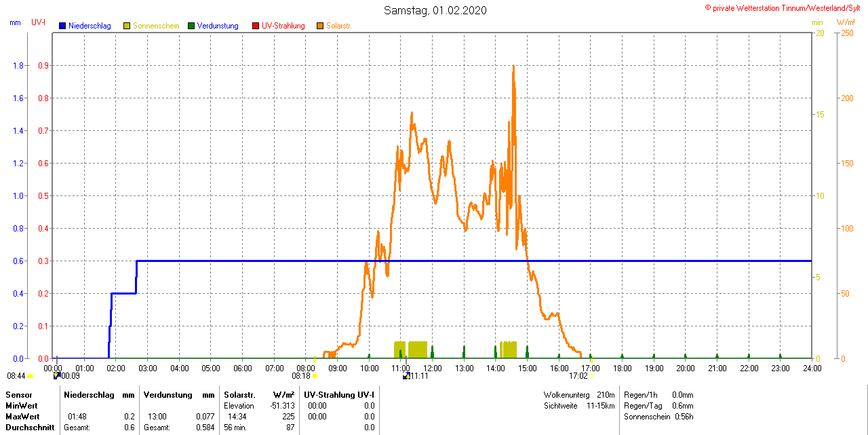Click the Solarstr. max value 225
The height and width of the screenshot is (435, 868).
[288, 417]
